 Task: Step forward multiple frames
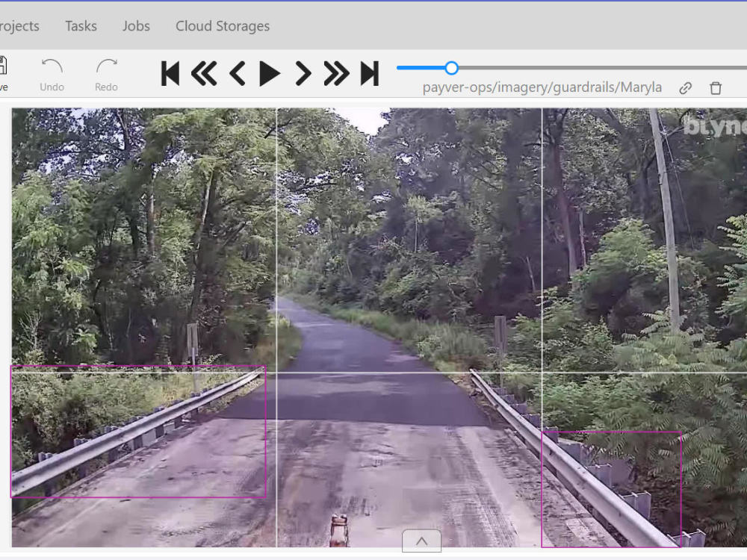click(336, 73)
